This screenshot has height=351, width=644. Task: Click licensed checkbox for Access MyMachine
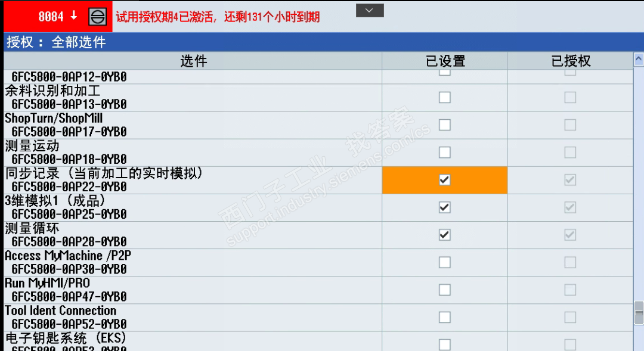pos(570,262)
